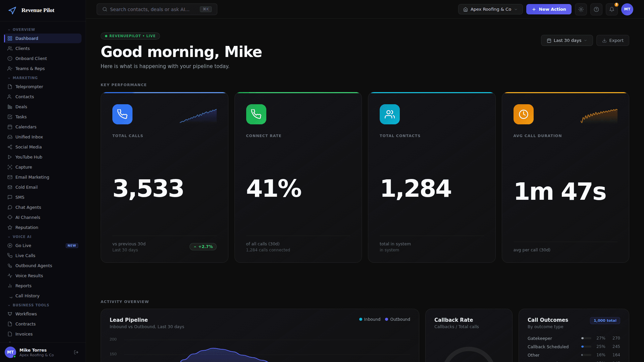The width and height of the screenshot is (644, 362).
Task: Open Call History
Action: click(43, 296)
